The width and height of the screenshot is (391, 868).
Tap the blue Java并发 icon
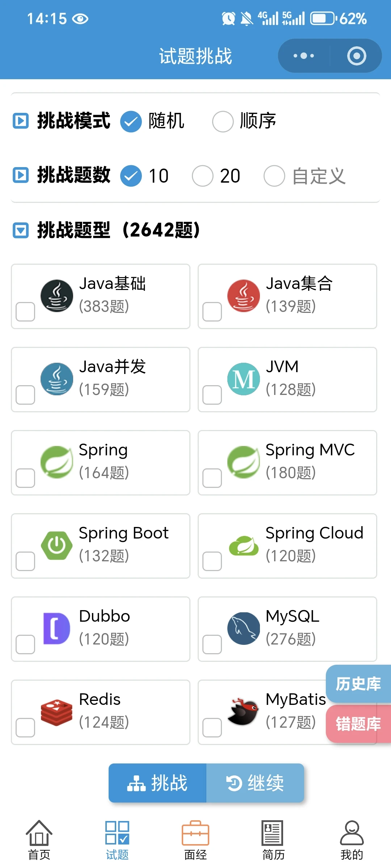tap(57, 379)
